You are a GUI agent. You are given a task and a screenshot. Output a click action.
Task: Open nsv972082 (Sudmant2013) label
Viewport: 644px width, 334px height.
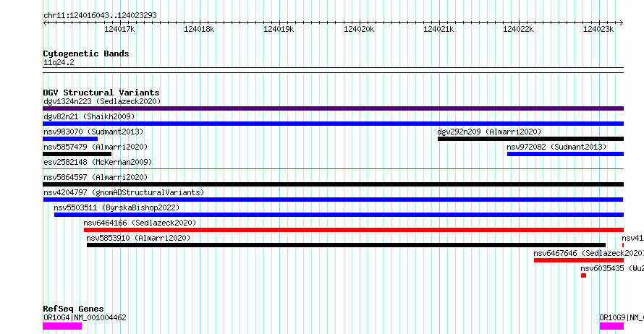[556, 147]
